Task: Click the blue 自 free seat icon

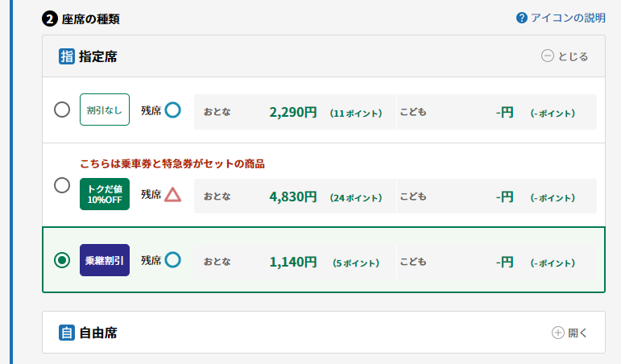Action: [x=67, y=333]
